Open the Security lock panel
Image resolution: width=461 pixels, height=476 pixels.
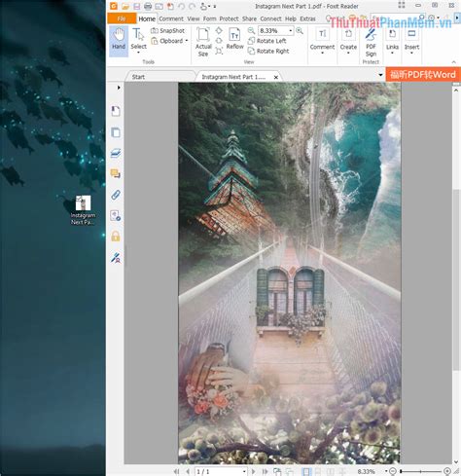pos(116,237)
